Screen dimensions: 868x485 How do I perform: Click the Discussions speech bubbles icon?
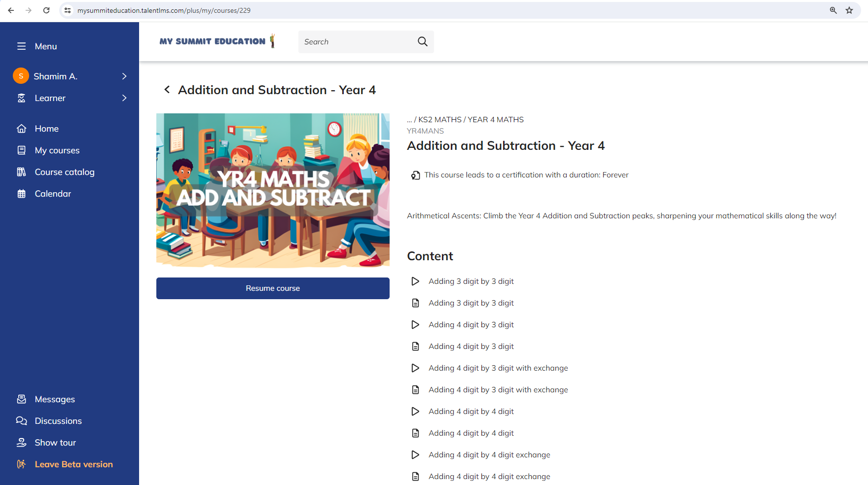click(21, 421)
